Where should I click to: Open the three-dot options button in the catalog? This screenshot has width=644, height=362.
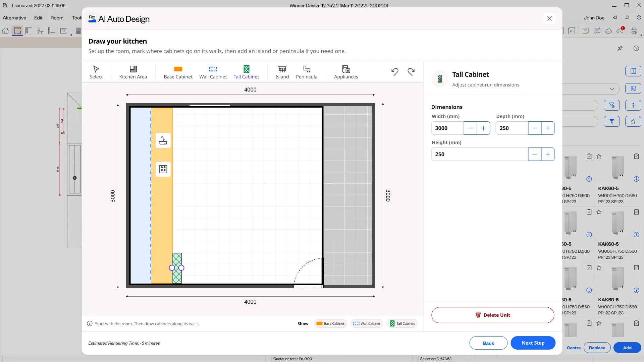click(x=633, y=105)
